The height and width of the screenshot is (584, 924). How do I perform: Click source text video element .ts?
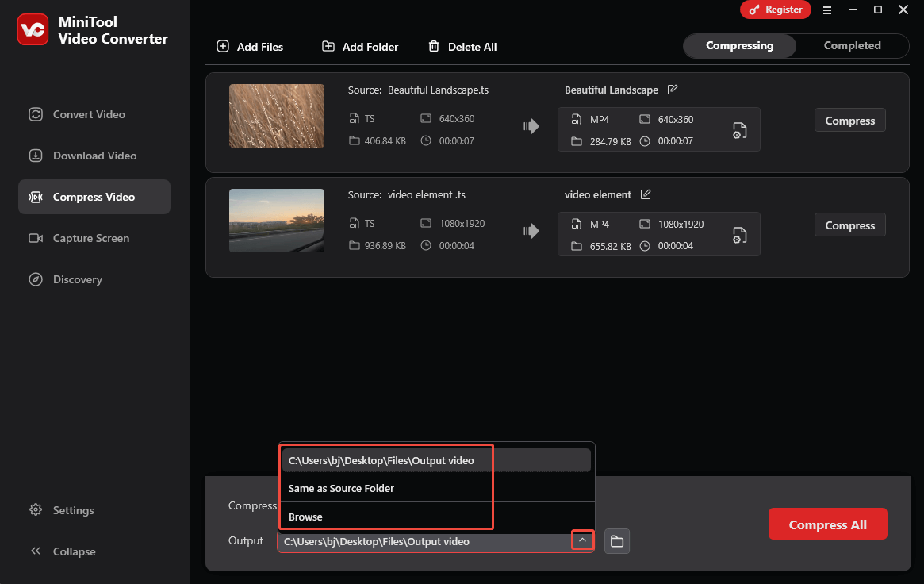pyautogui.click(x=426, y=195)
